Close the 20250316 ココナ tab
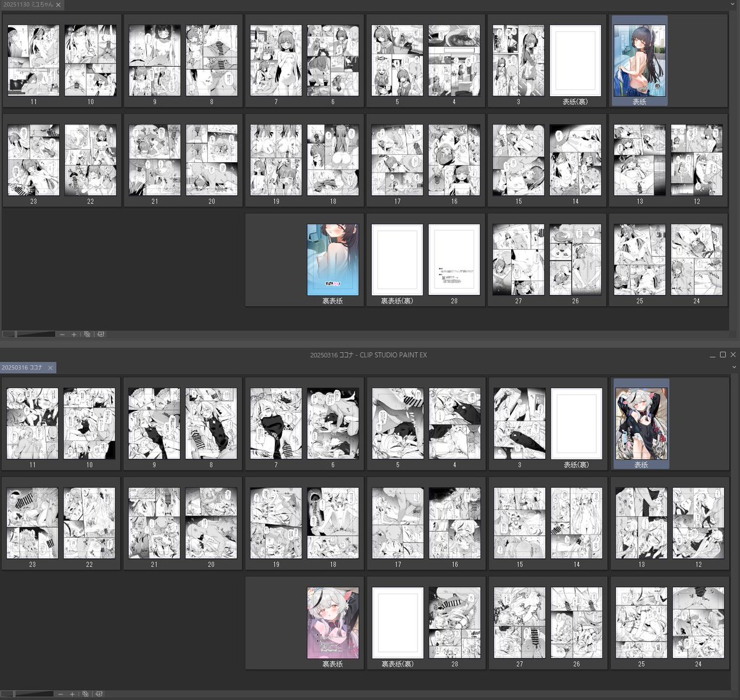Image resolution: width=740 pixels, height=700 pixels. click(x=51, y=368)
